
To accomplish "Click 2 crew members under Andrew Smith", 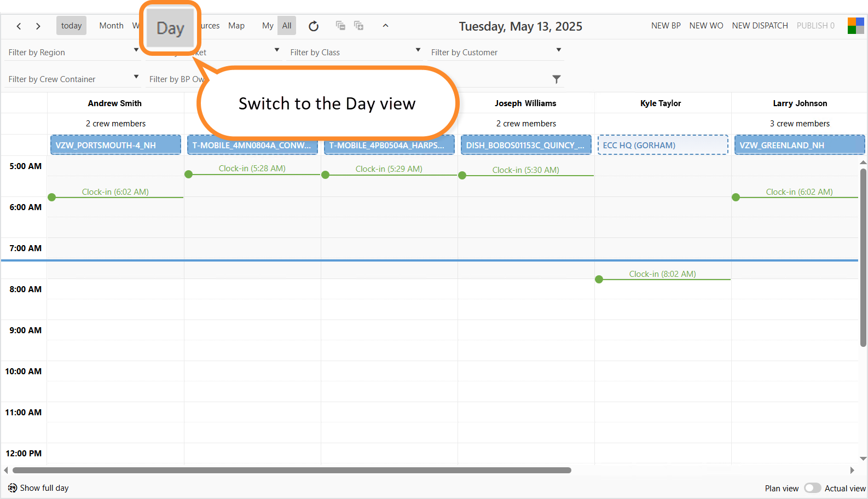I will pos(115,124).
